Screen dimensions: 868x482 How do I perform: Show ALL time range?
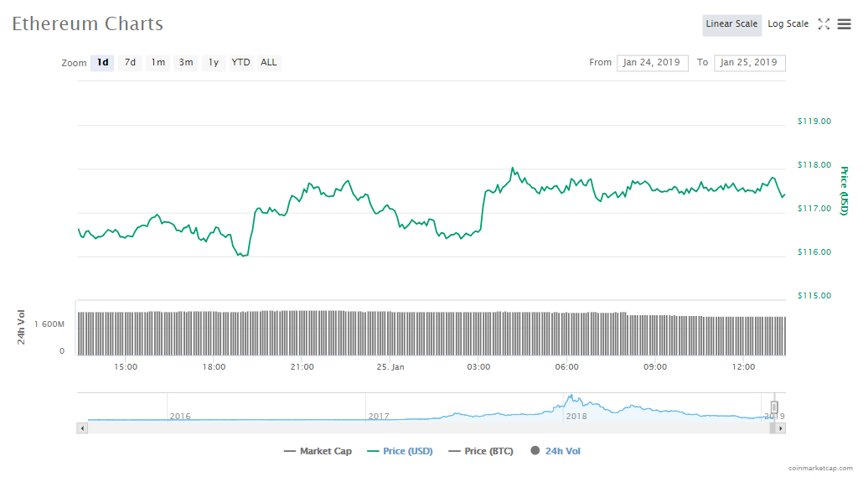pyautogui.click(x=268, y=63)
